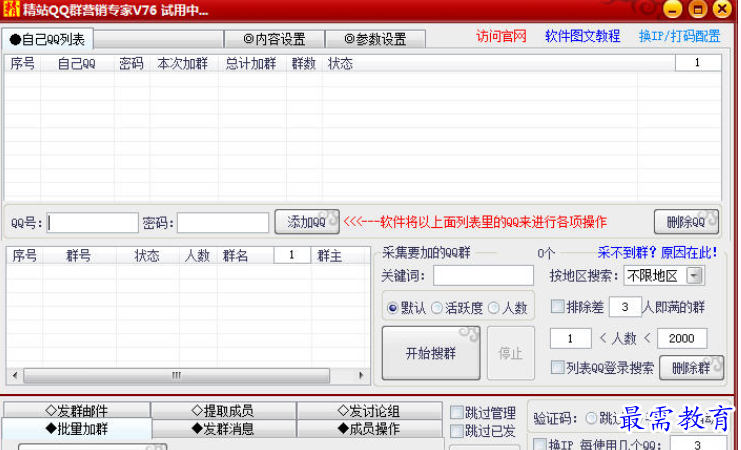Open the 发讨论组 tab
The height and width of the screenshot is (450, 741).
point(369,410)
